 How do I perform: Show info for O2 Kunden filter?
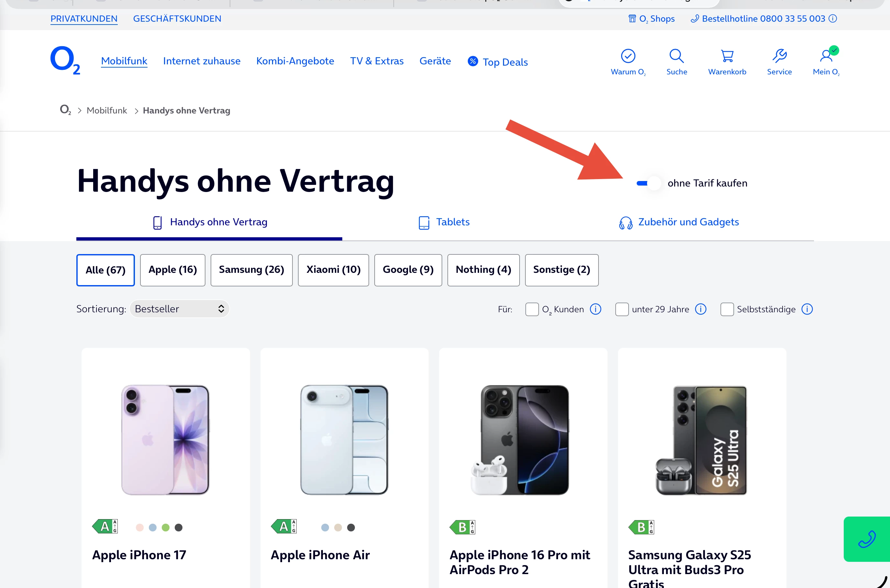(x=596, y=309)
